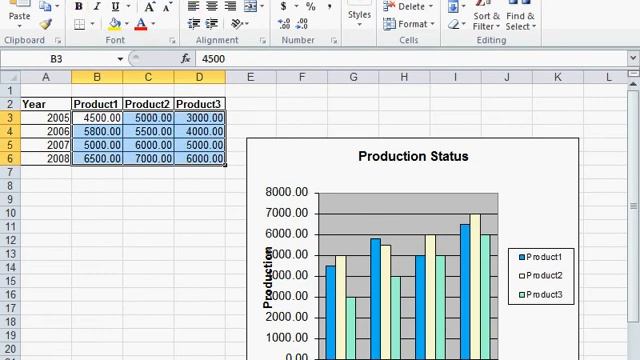Apply Percent Style format
Viewport: 640px width, 360px height.
click(311, 6)
